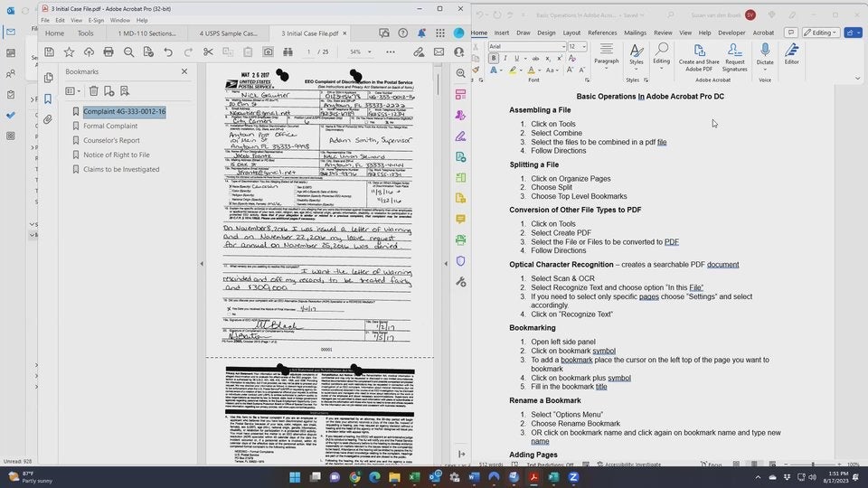
Task: Collapse the Word ribbon with the chevron
Action: 857,79
